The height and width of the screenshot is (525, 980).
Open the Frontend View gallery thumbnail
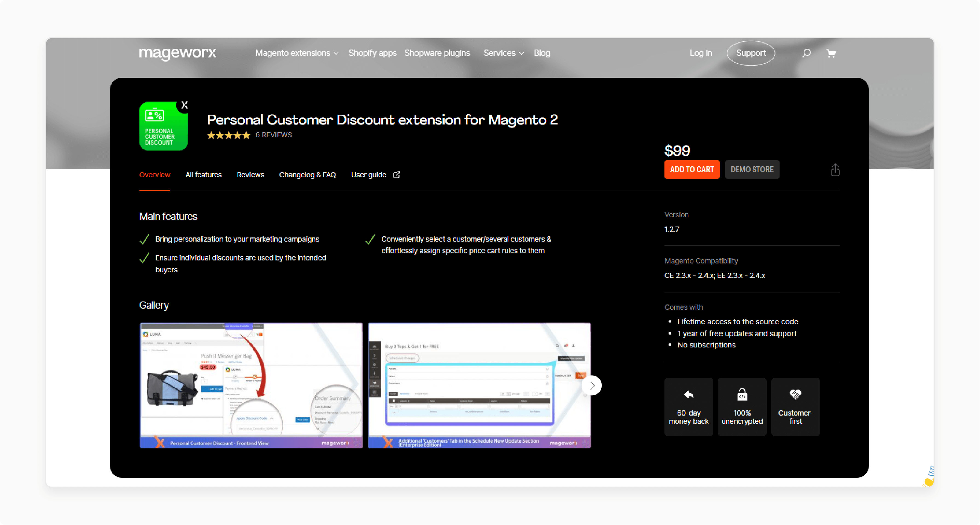coord(251,386)
